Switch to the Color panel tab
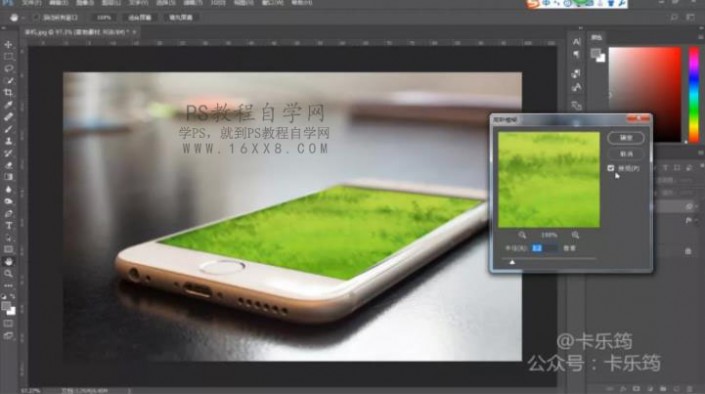The height and width of the screenshot is (394, 705). point(597,38)
